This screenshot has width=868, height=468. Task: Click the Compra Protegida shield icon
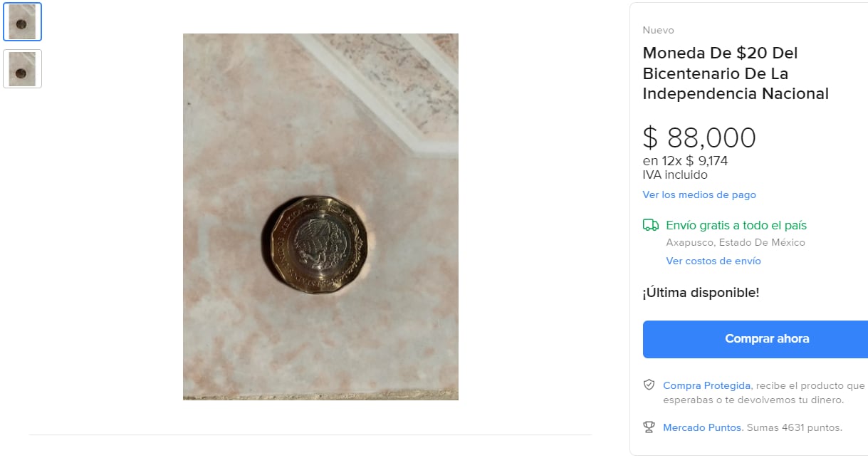649,385
